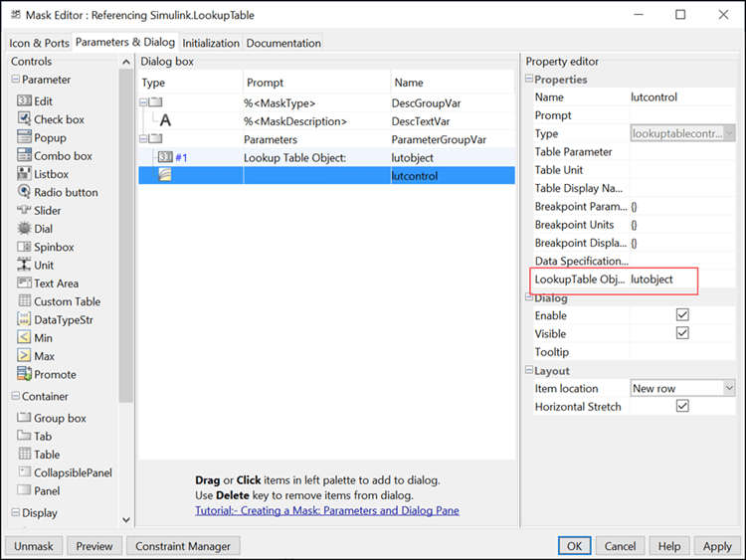Collapse the Parameter controls section

(x=16, y=79)
